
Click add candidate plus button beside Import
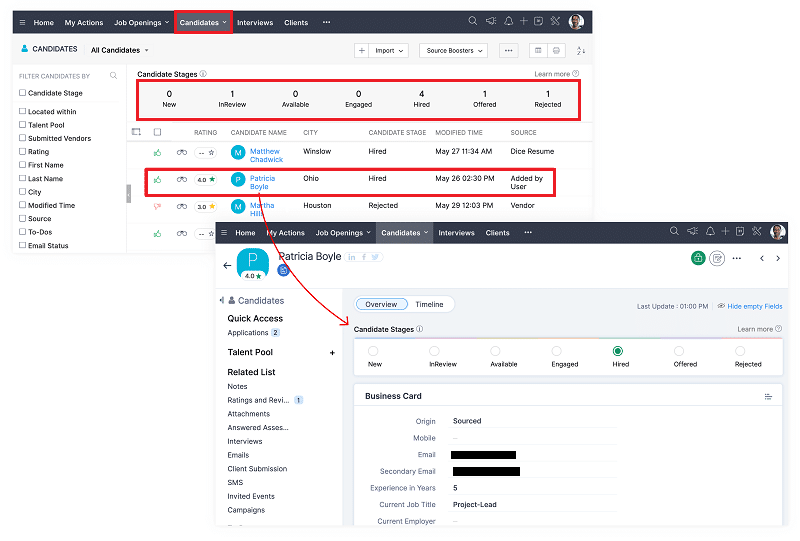pyautogui.click(x=361, y=51)
